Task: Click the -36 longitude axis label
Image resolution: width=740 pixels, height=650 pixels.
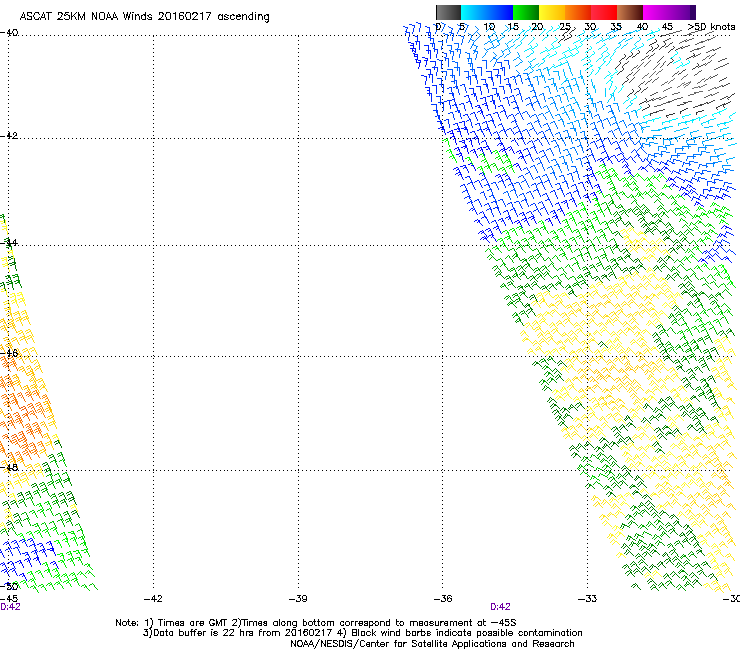Action: [443, 599]
